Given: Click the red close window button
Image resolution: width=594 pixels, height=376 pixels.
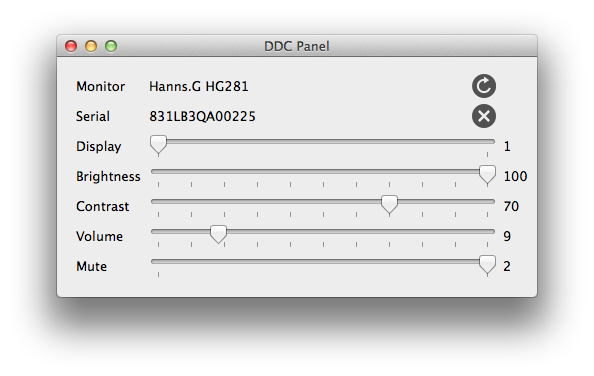Looking at the screenshot, I should [x=71, y=46].
